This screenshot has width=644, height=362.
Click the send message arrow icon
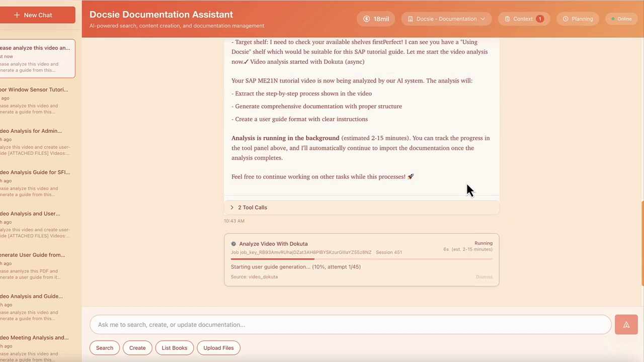coord(626,324)
